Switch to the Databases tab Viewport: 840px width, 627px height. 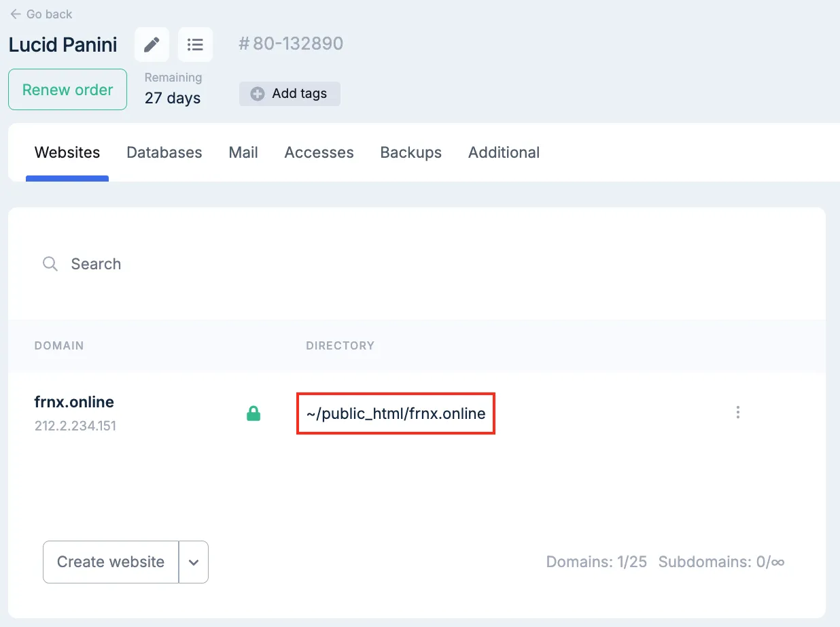point(164,152)
